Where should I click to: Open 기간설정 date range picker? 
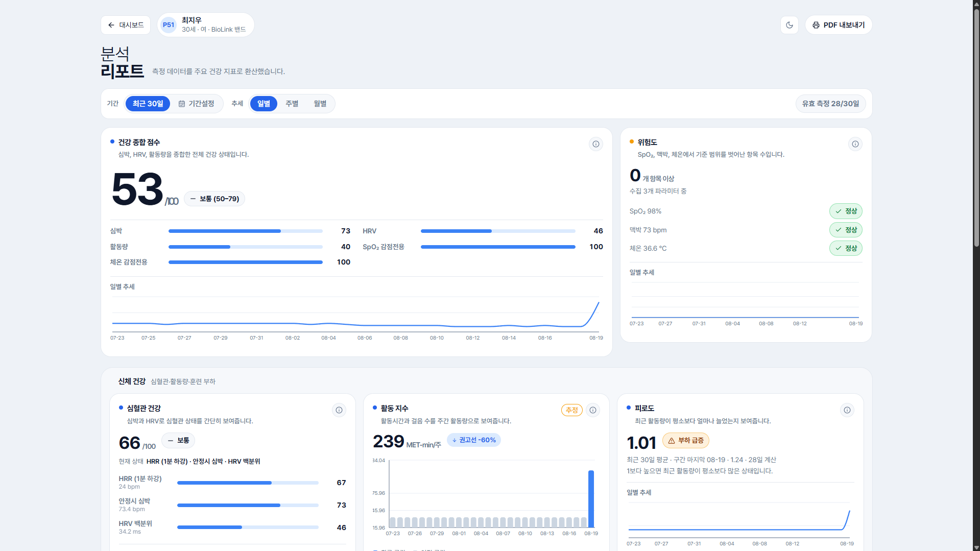pyautogui.click(x=196, y=104)
